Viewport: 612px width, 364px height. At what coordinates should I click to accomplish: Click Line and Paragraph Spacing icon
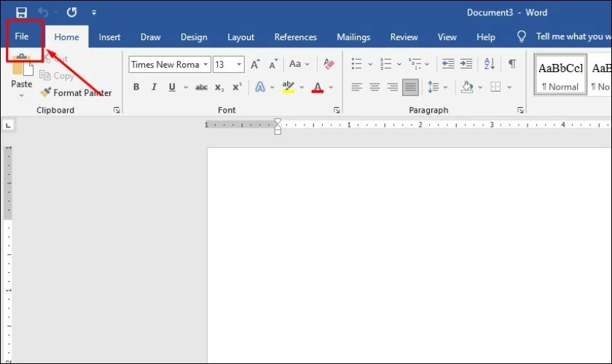coord(433,87)
